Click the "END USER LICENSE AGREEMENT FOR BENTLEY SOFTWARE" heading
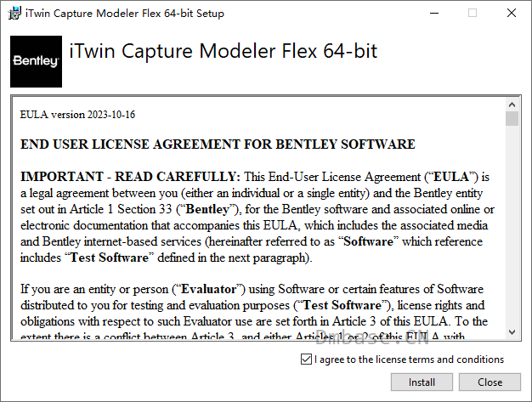Image resolution: width=532 pixels, height=402 pixels. click(x=218, y=144)
